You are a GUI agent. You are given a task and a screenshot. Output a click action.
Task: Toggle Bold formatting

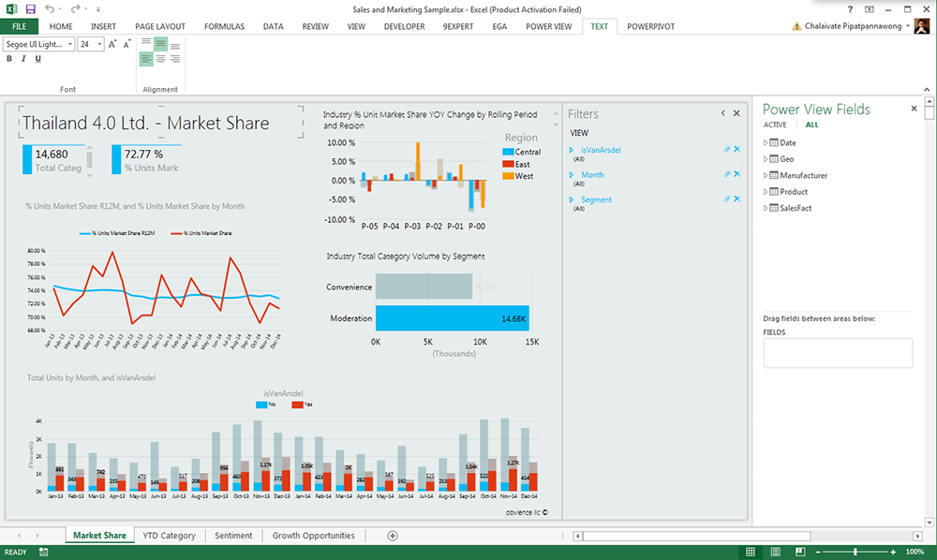coord(8,58)
